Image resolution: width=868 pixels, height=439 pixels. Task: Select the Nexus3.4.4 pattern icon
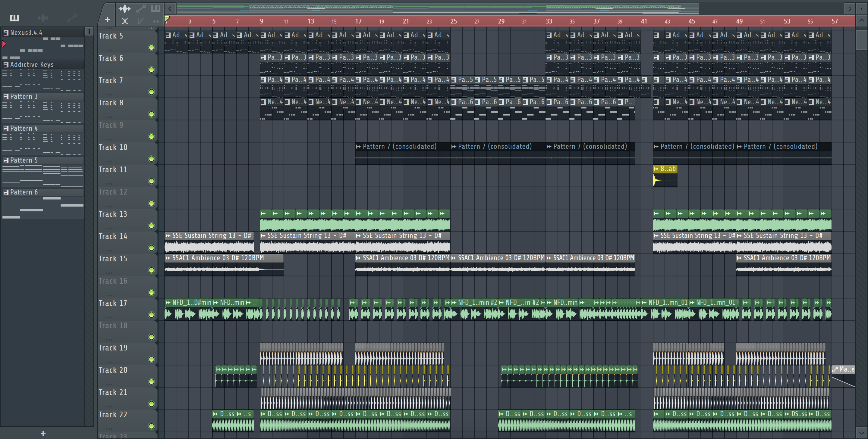[x=6, y=33]
